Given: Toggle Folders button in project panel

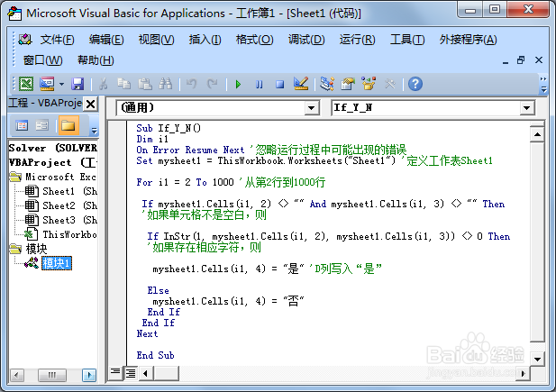Looking at the screenshot, I should click(x=68, y=125).
